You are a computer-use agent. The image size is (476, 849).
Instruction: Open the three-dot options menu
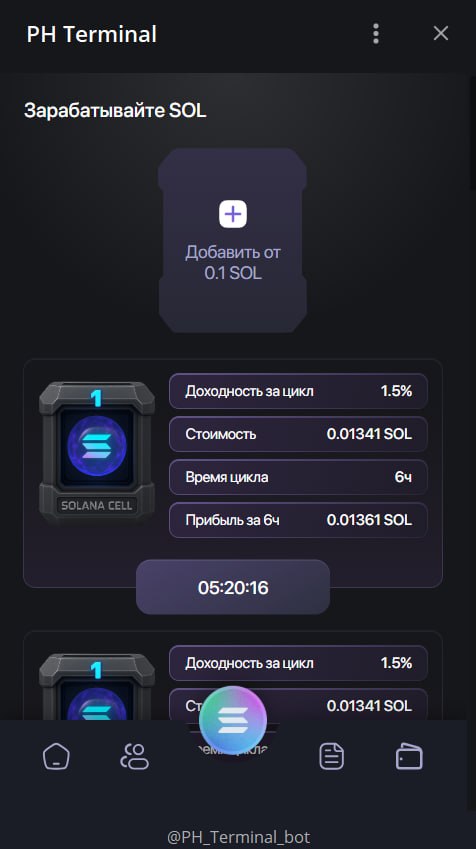[376, 34]
